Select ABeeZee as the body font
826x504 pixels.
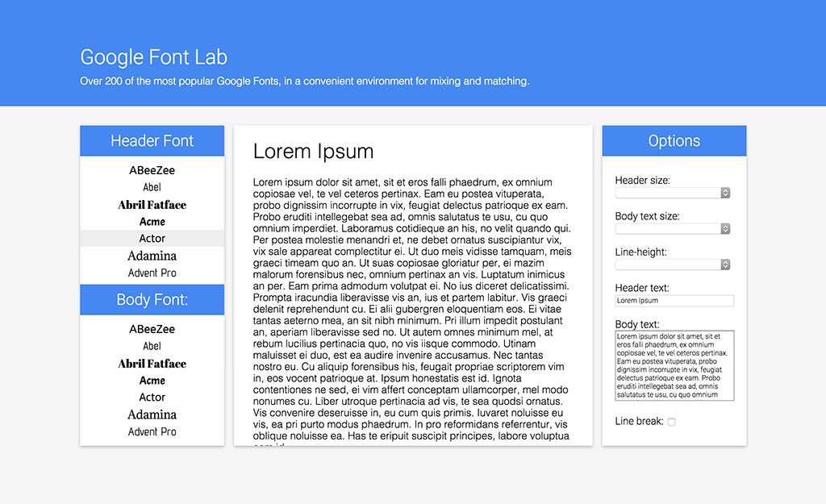tap(152, 329)
